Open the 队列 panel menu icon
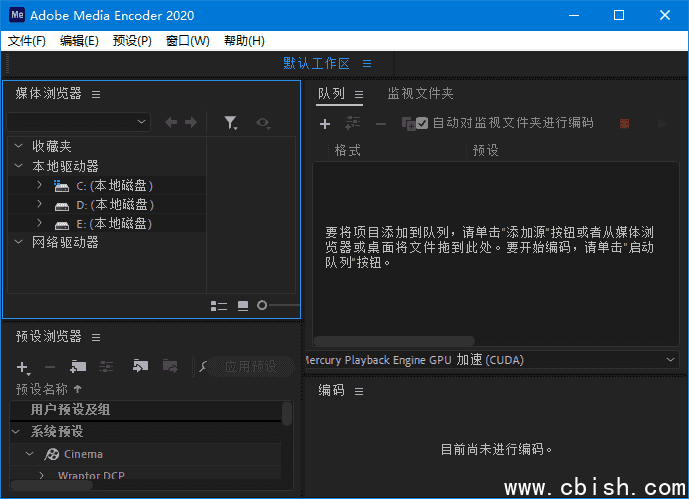The image size is (689, 499). click(x=359, y=94)
